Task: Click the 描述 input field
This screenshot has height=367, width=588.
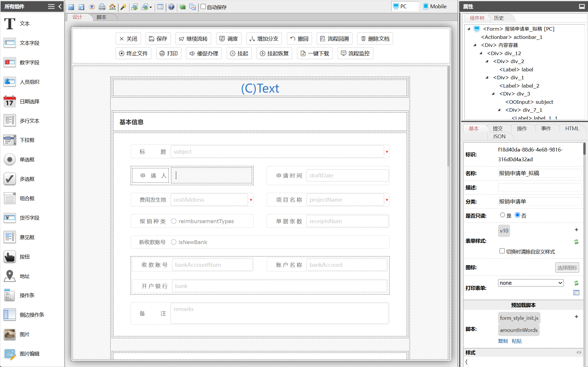Action: (x=539, y=187)
